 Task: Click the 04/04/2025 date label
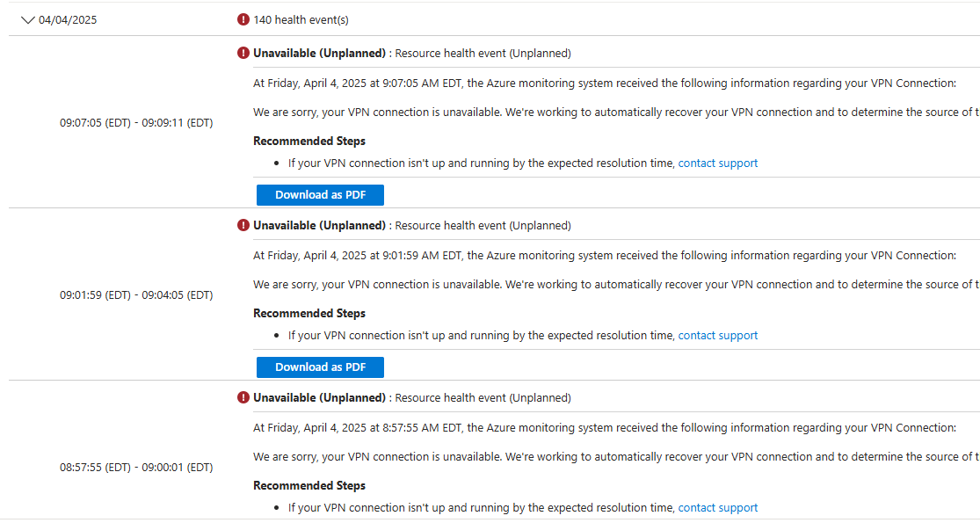[x=68, y=19]
